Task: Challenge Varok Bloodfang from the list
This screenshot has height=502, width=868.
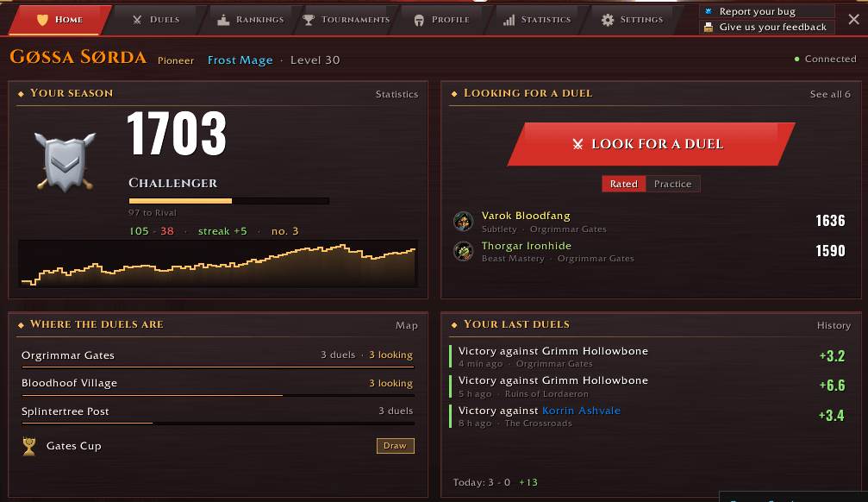Action: tap(650, 221)
